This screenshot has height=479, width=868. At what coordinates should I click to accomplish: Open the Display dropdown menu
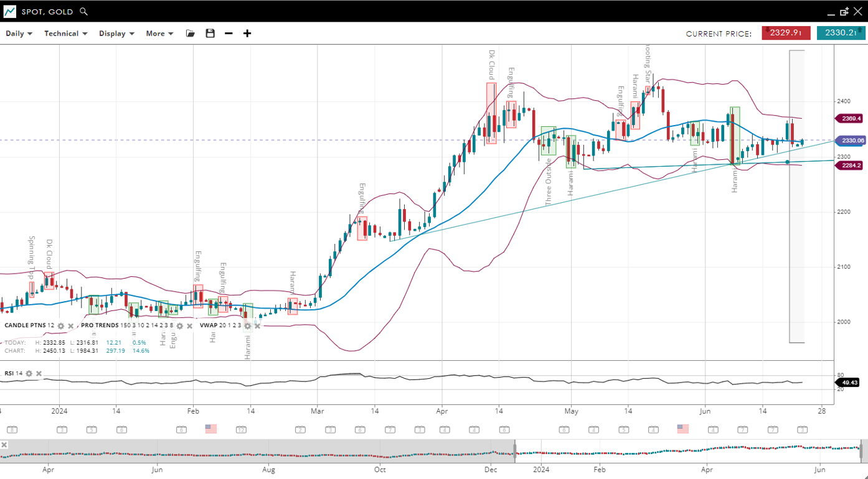(116, 34)
